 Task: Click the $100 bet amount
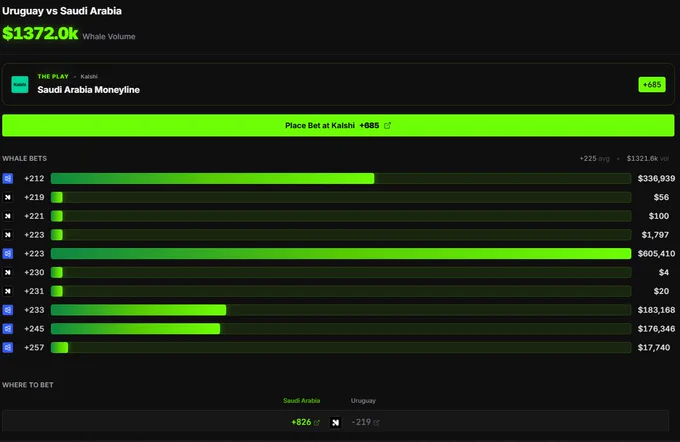pos(659,216)
